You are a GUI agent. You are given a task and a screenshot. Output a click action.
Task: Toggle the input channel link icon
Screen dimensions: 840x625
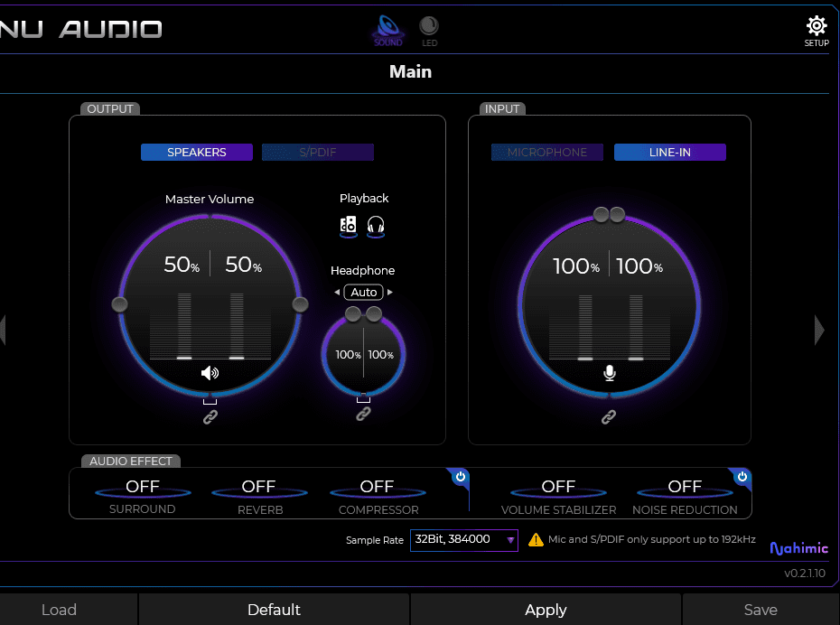pyautogui.click(x=609, y=416)
